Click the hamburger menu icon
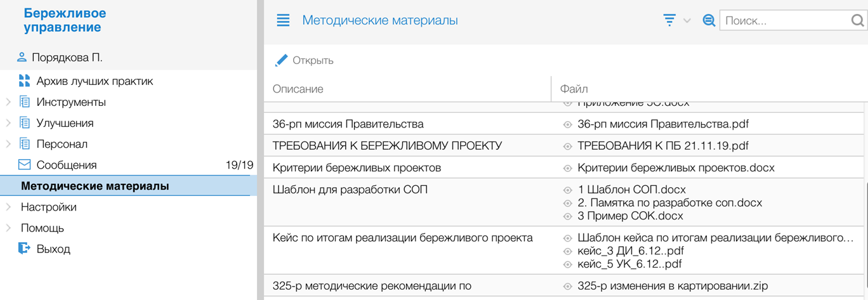Screen dimensions: 868x300 pos(283,20)
